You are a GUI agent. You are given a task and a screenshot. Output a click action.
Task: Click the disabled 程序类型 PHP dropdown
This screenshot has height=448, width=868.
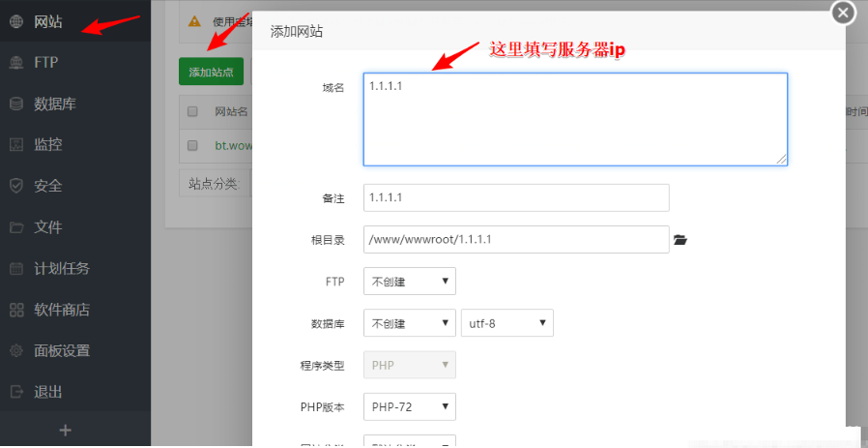[410, 365]
